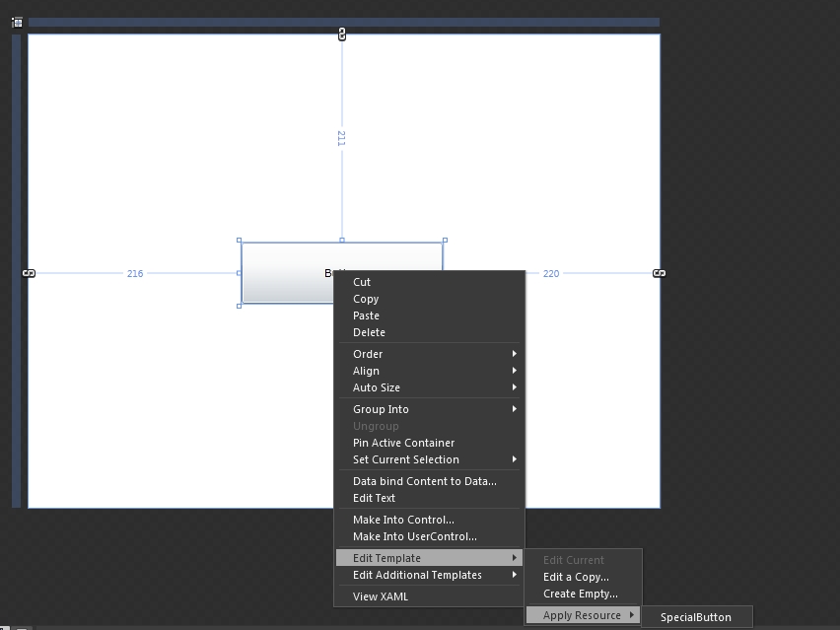This screenshot has height=630, width=840.
Task: Click Edit a Copy in submenu
Action: tap(576, 577)
